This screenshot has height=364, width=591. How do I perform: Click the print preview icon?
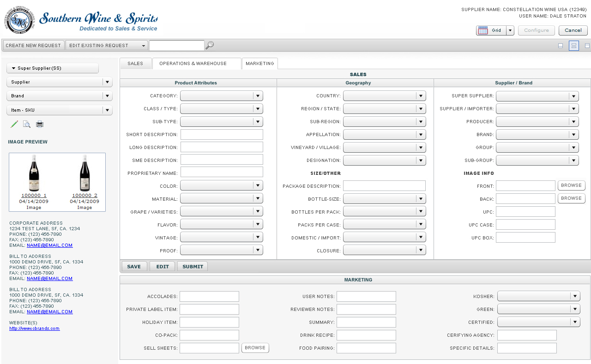[27, 124]
